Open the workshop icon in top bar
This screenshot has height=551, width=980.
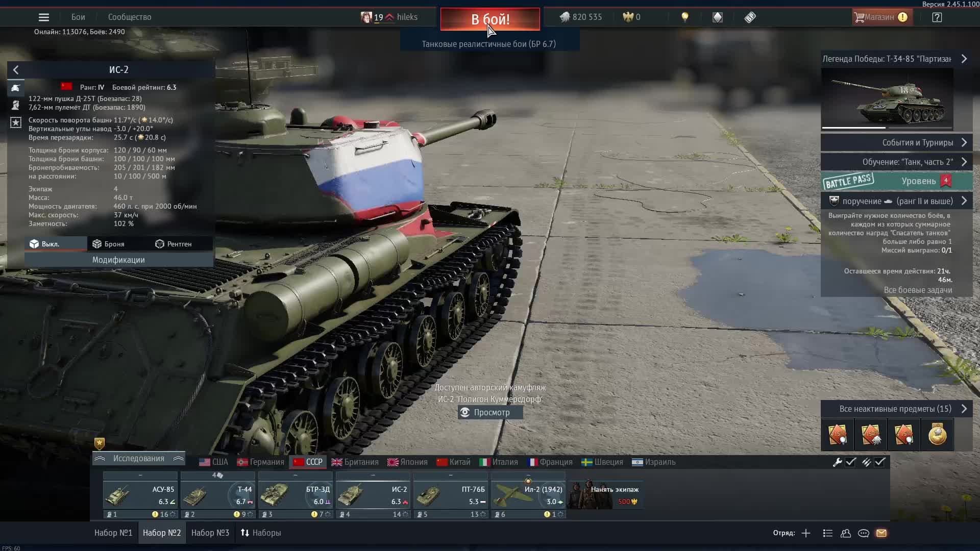coord(750,17)
